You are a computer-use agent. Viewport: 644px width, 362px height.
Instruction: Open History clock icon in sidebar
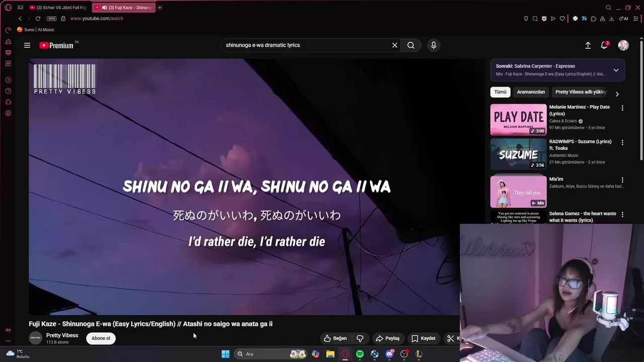[8, 91]
